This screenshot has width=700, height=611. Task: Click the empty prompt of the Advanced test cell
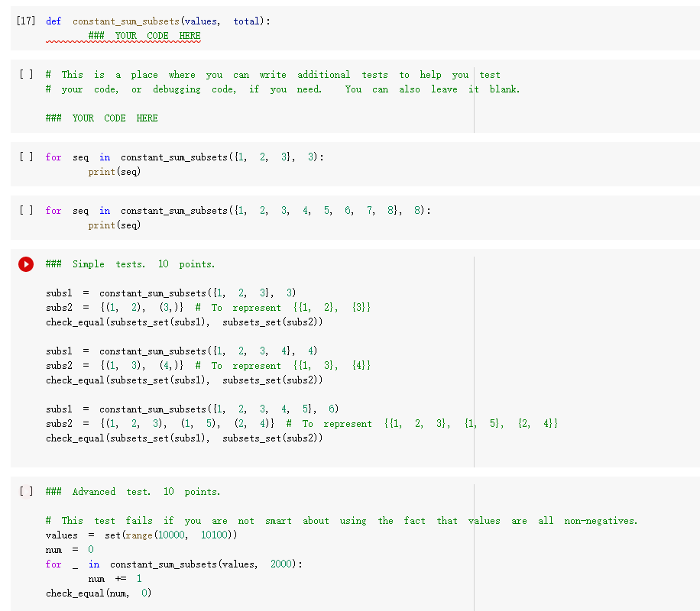point(25,491)
